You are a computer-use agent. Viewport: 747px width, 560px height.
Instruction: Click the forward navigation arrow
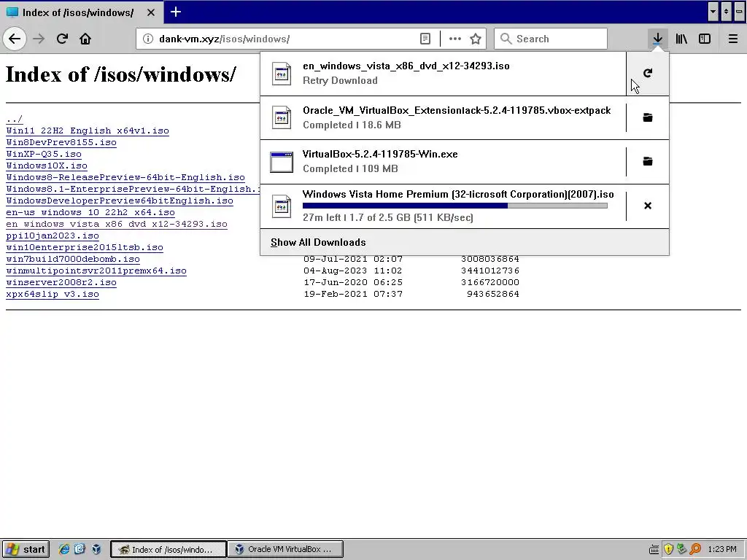pyautogui.click(x=39, y=39)
